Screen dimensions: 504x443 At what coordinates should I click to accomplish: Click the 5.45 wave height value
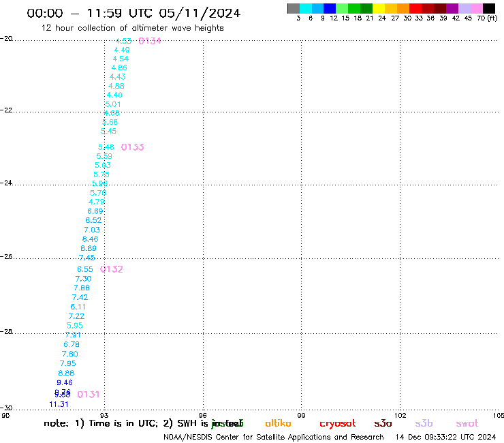click(x=109, y=131)
